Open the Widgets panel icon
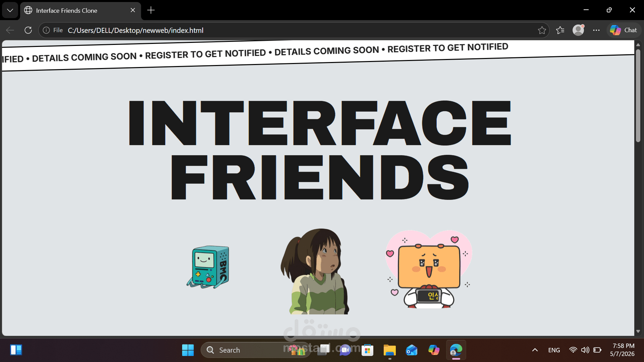The height and width of the screenshot is (362, 644). pos(16,350)
